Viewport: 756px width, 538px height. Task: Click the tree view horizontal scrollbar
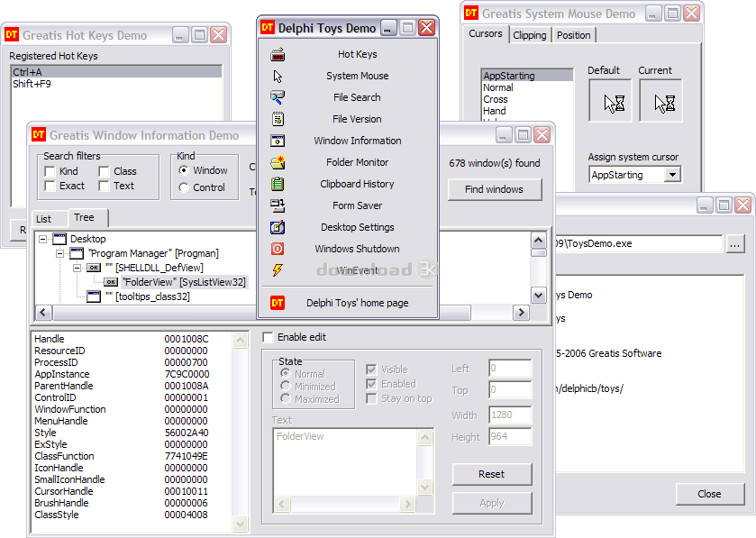[279, 313]
